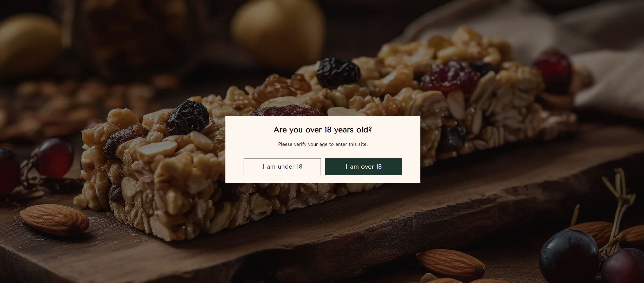Click the cream-colored age verification dialog panel
644x283 pixels.
(x=323, y=149)
